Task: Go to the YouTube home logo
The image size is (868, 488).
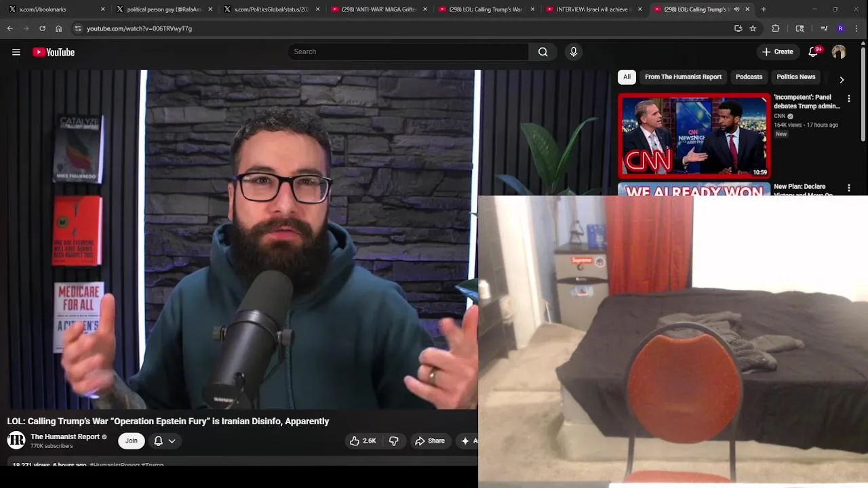Action: pos(54,52)
